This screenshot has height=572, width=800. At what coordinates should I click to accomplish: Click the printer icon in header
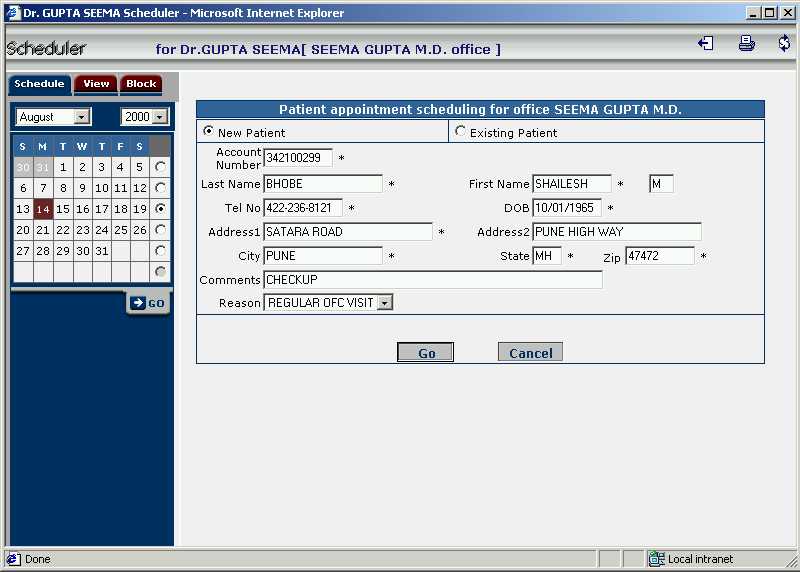746,43
